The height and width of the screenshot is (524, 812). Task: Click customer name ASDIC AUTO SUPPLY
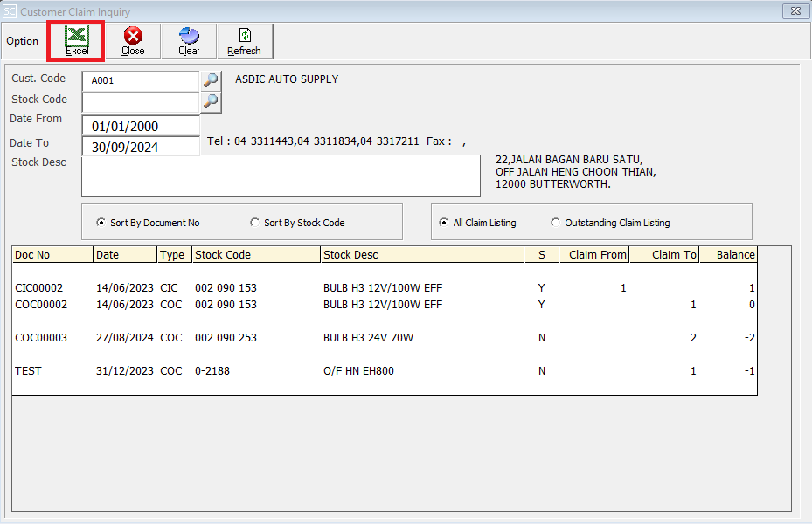(x=287, y=79)
